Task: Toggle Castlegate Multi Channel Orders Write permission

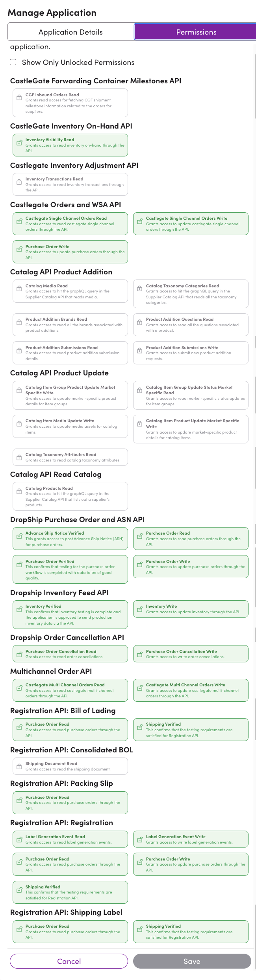Action: pos(191,690)
